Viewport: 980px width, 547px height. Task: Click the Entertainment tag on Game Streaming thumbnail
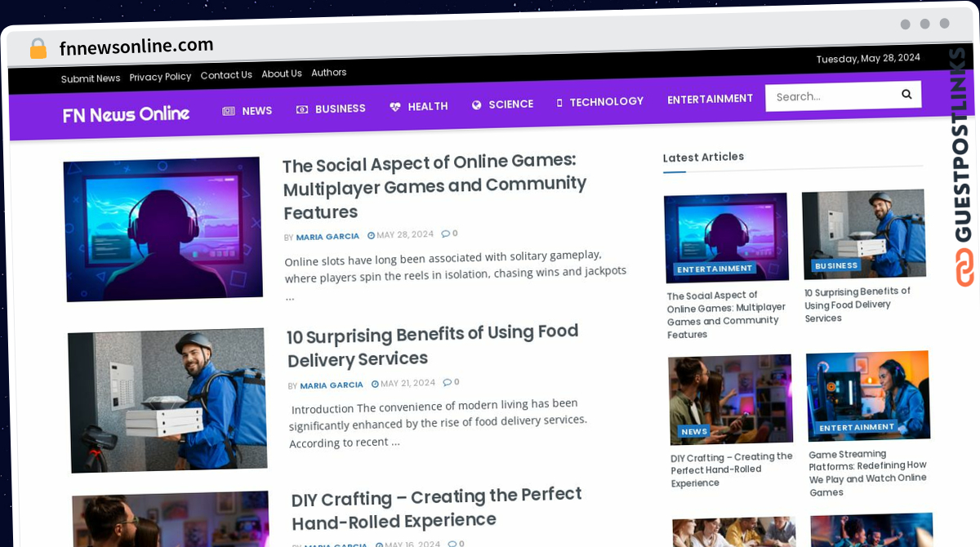(857, 427)
